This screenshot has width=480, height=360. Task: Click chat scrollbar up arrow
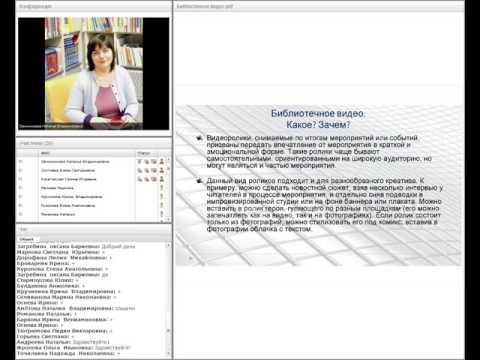tap(169, 245)
